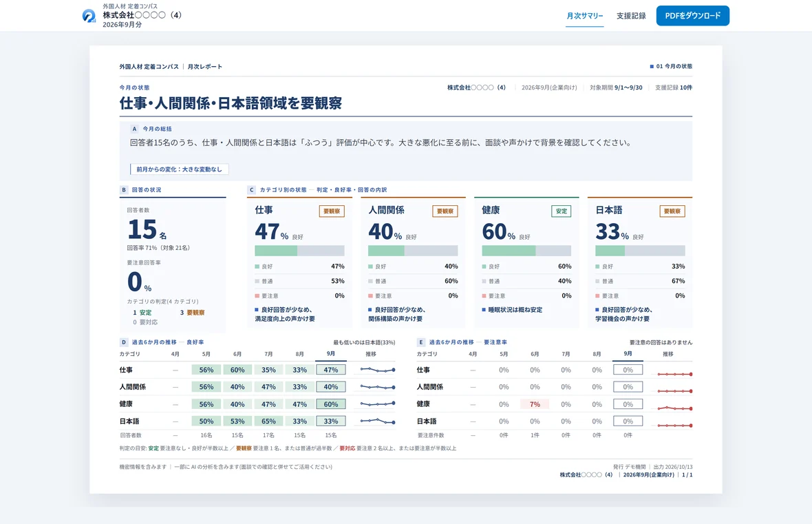Switch to 月次サマリー tab
Image resolution: width=812 pixels, height=524 pixels.
coord(585,16)
